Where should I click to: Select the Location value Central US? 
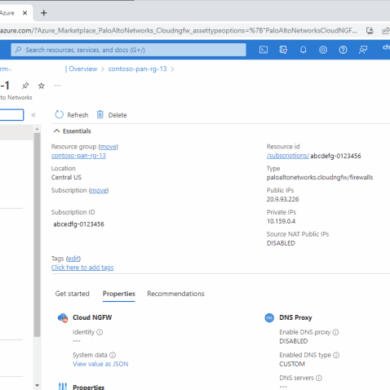pos(66,177)
